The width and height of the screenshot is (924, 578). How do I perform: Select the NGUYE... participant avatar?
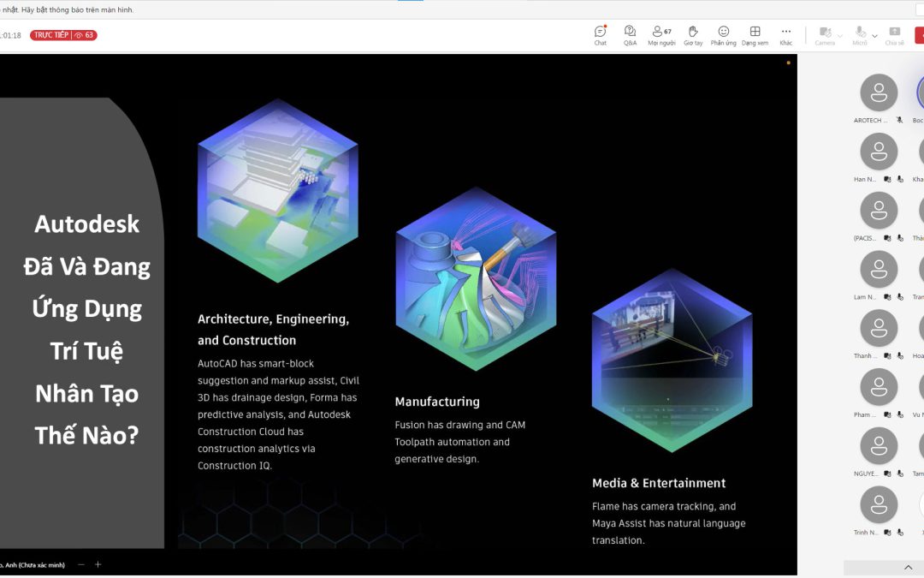tap(879, 446)
